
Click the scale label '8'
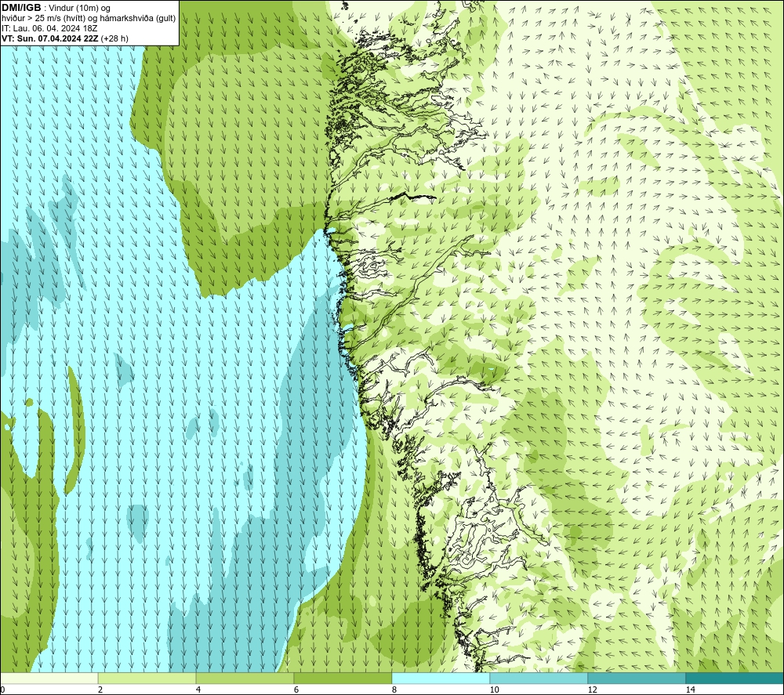coord(394,690)
